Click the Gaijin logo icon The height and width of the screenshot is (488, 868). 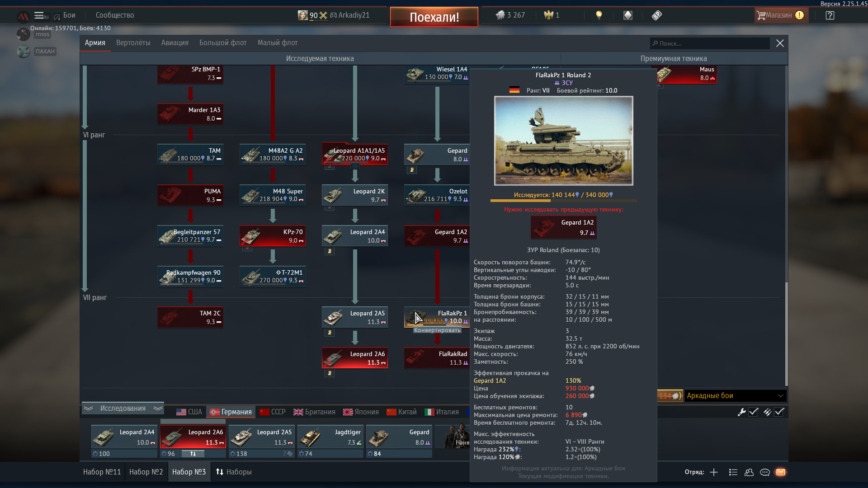pos(23,17)
